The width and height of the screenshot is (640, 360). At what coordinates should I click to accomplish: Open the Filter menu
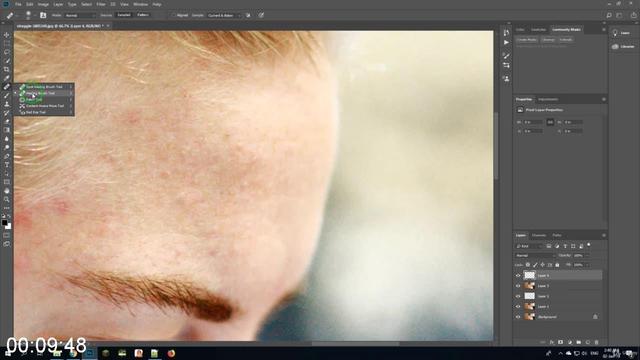point(101,4)
